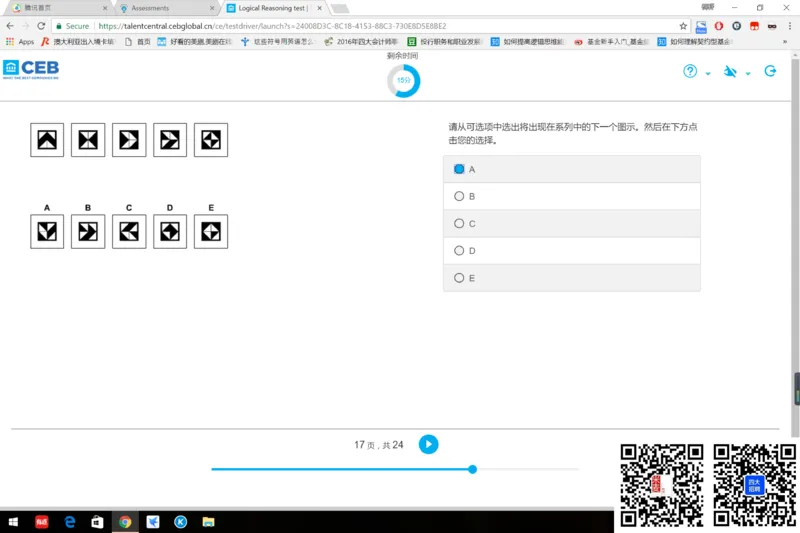Click the fifth series figure
Screen dimensions: 800x533
[x=211, y=140]
